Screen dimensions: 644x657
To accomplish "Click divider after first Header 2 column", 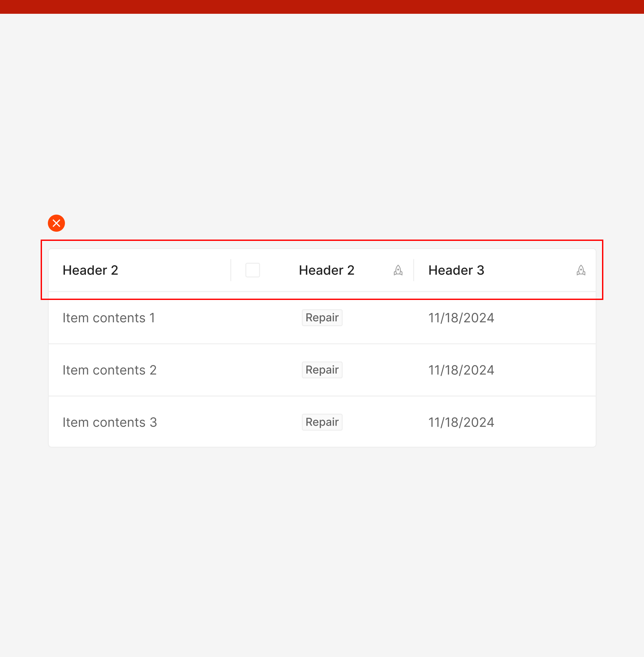I will coord(231,270).
